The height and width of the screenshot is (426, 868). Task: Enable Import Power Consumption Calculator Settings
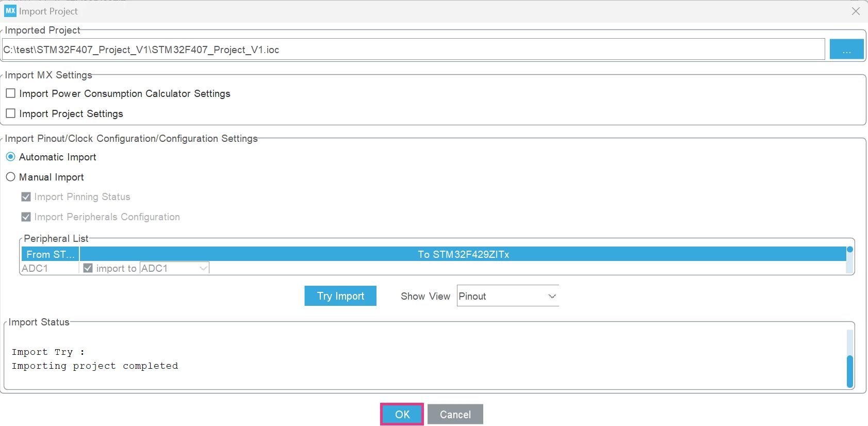[x=10, y=93]
